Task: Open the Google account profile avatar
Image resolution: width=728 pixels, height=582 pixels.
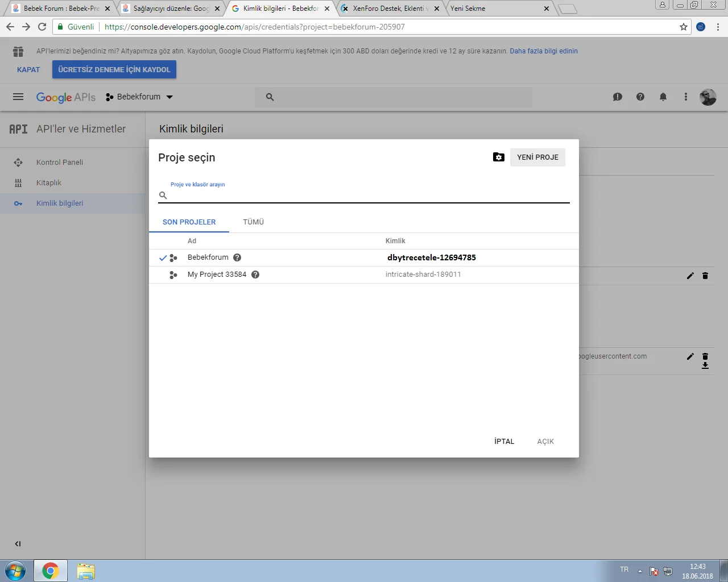Action: [x=708, y=97]
